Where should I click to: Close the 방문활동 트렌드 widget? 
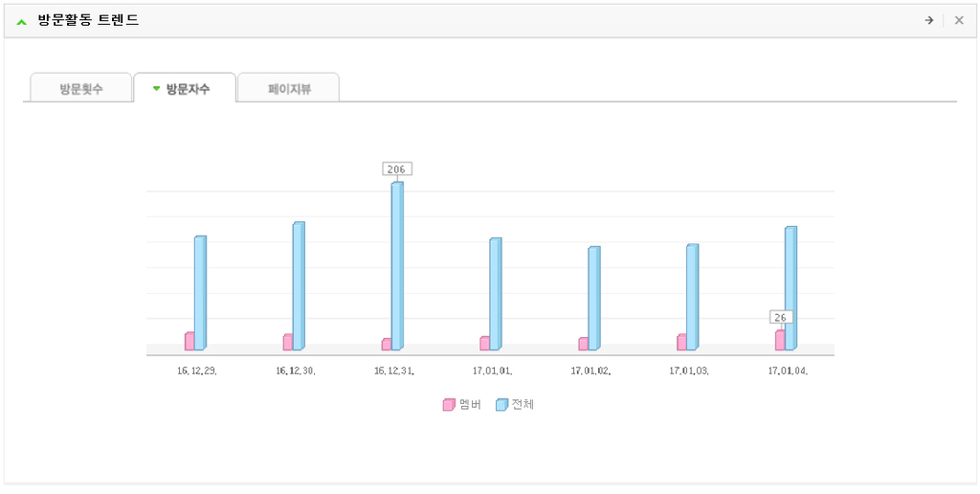(x=959, y=21)
